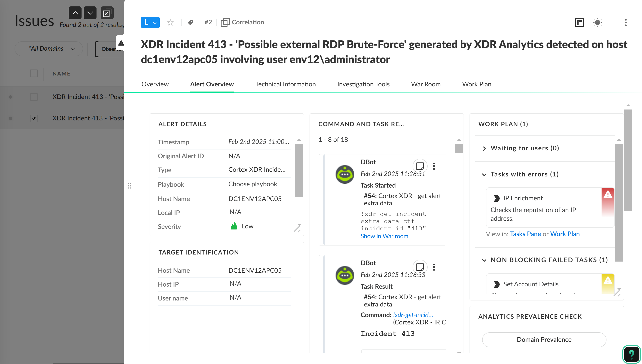Open the Work Plan tab

coord(477,84)
